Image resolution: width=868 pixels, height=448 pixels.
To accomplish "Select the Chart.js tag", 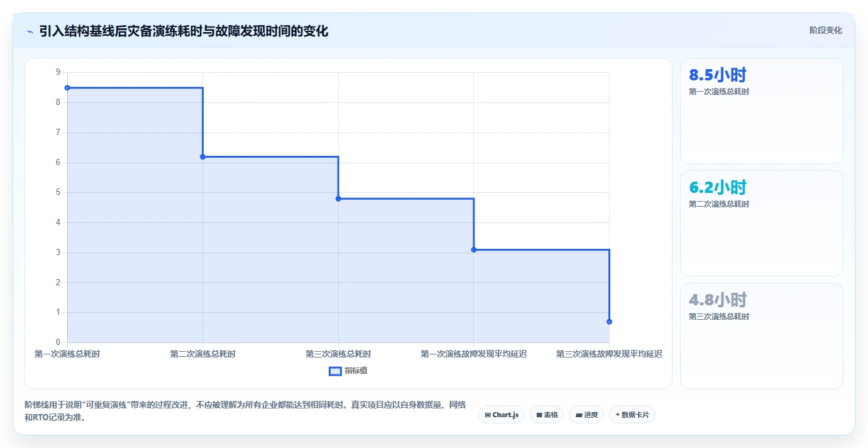I will (x=502, y=415).
